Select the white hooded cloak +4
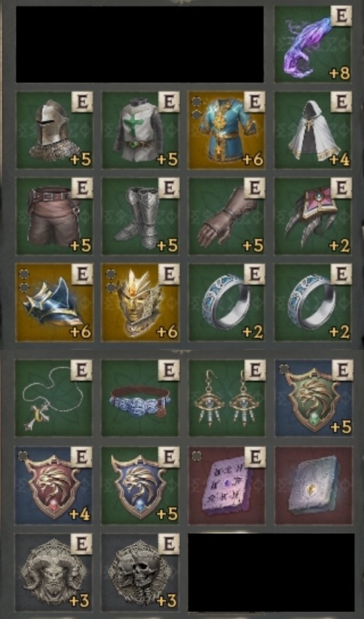 coord(313,130)
